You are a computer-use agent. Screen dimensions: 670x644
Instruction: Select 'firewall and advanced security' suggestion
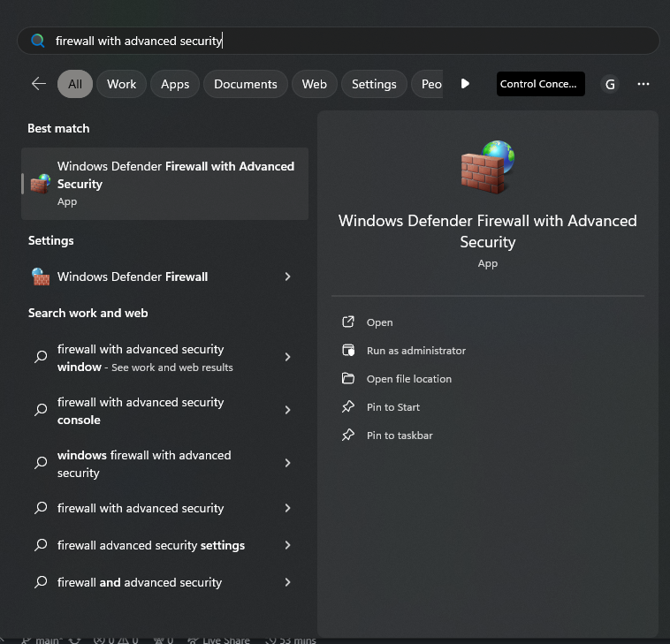(x=165, y=582)
